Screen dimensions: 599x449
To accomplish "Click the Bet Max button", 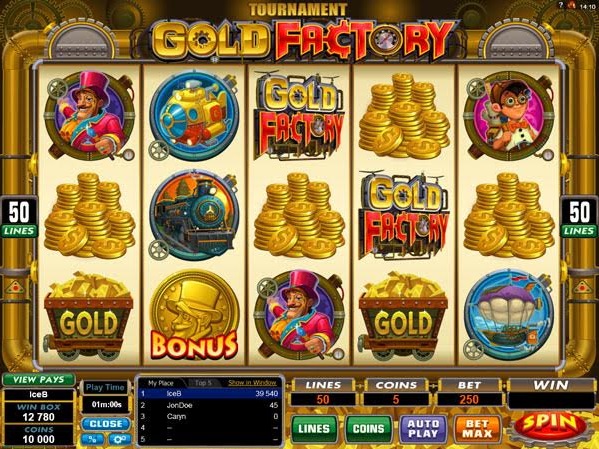I will point(477,429).
